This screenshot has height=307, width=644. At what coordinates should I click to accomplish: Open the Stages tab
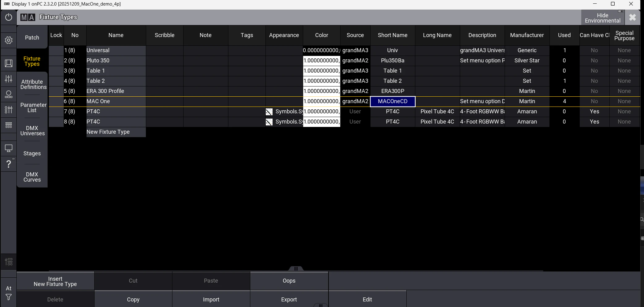(32, 153)
